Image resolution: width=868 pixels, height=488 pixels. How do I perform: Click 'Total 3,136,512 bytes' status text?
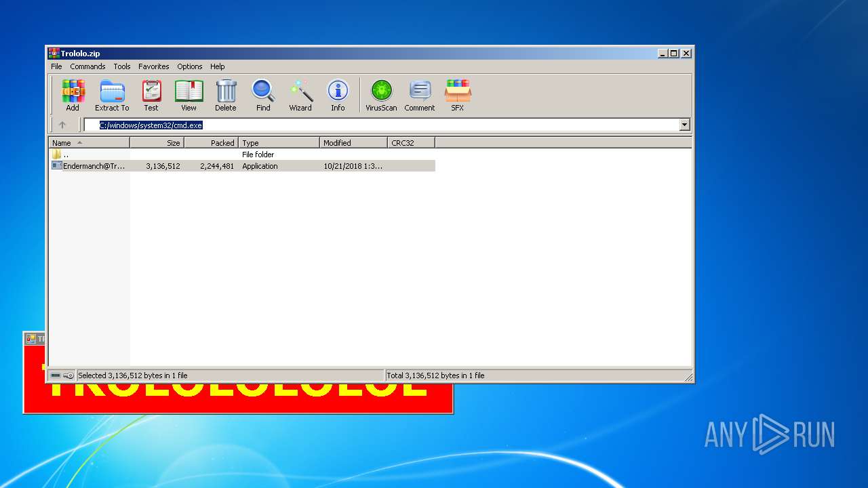click(x=435, y=375)
